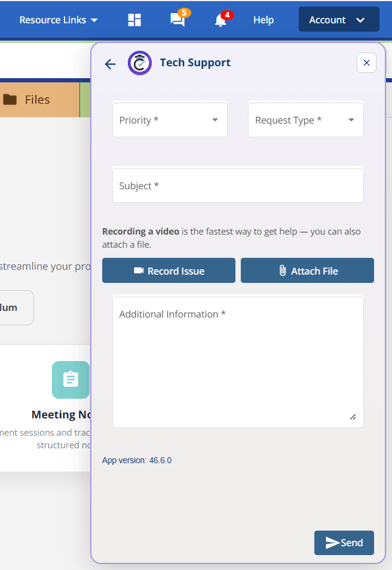Screen dimensions: 392x570
Task: Close the Tech Support panel
Action: tap(366, 63)
